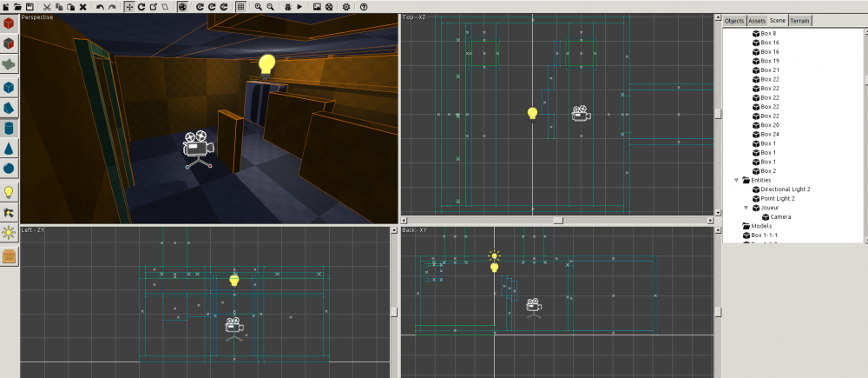Viewport: 868px width, 378px height.
Task: Click the Top view horizontal scrollbar
Action: [557, 220]
